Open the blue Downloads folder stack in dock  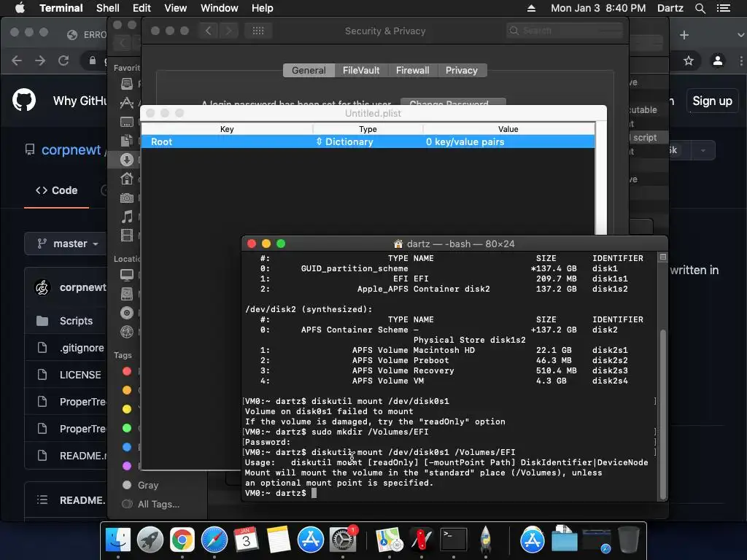point(565,540)
